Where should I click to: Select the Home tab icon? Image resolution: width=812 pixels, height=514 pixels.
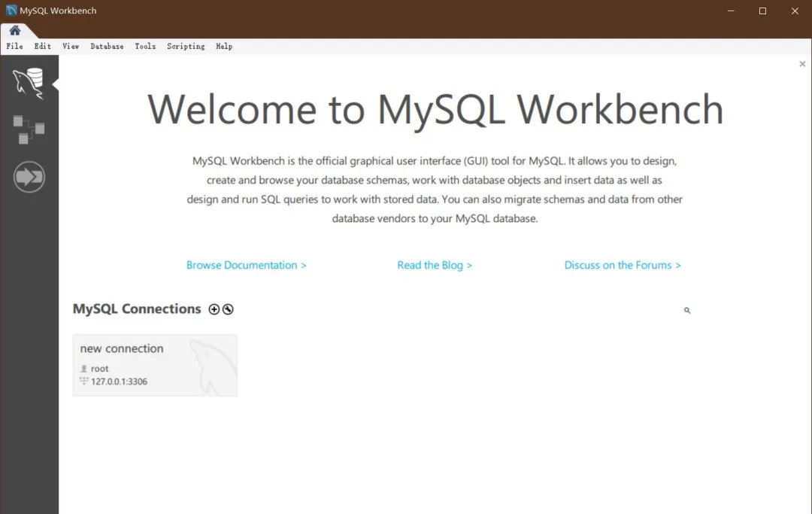pyautogui.click(x=15, y=32)
